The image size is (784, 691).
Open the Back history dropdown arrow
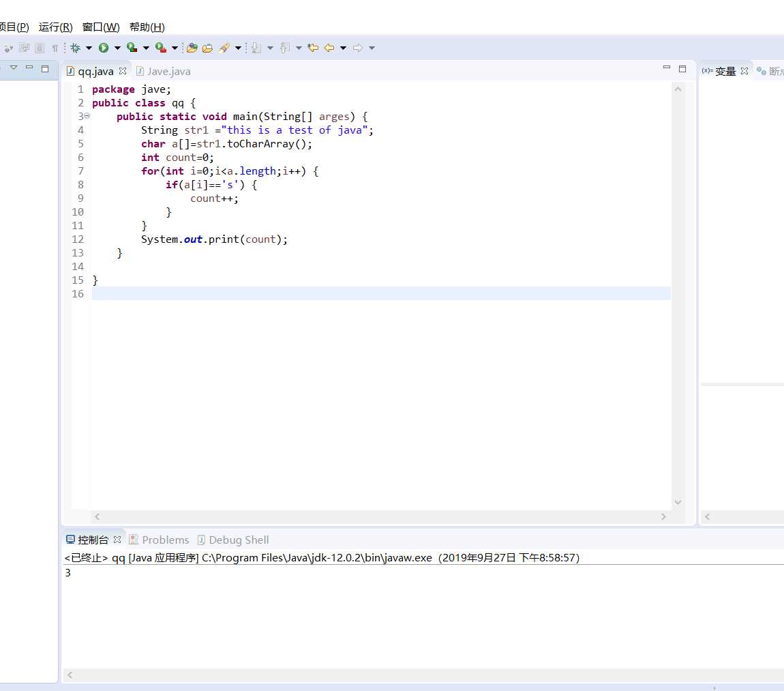343,48
